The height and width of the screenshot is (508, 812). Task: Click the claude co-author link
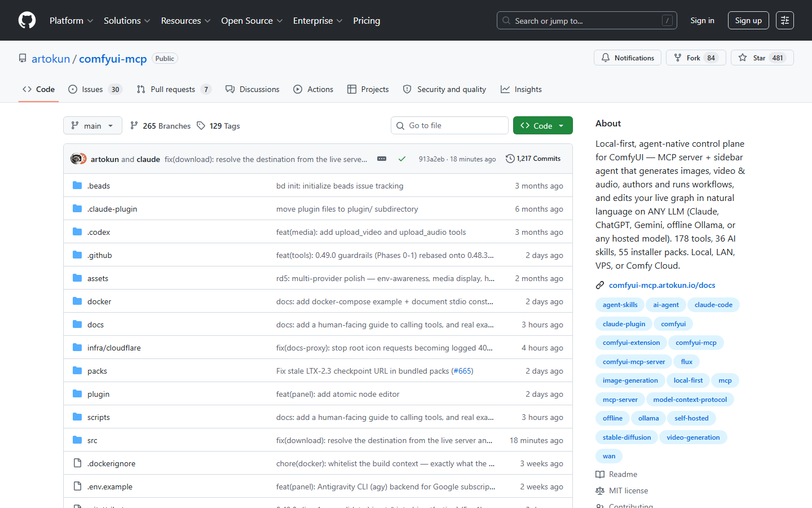pyautogui.click(x=148, y=159)
